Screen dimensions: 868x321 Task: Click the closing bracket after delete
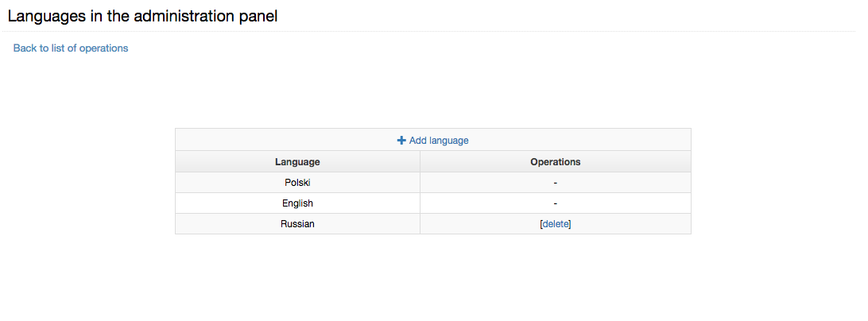[570, 224]
